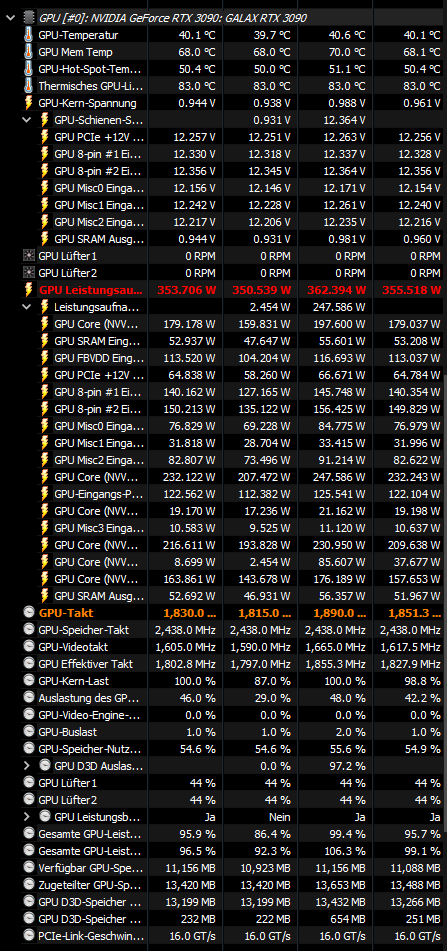Image resolution: width=447 pixels, height=951 pixels.
Task: Select the orange GPU-Takt label
Action: 65,613
